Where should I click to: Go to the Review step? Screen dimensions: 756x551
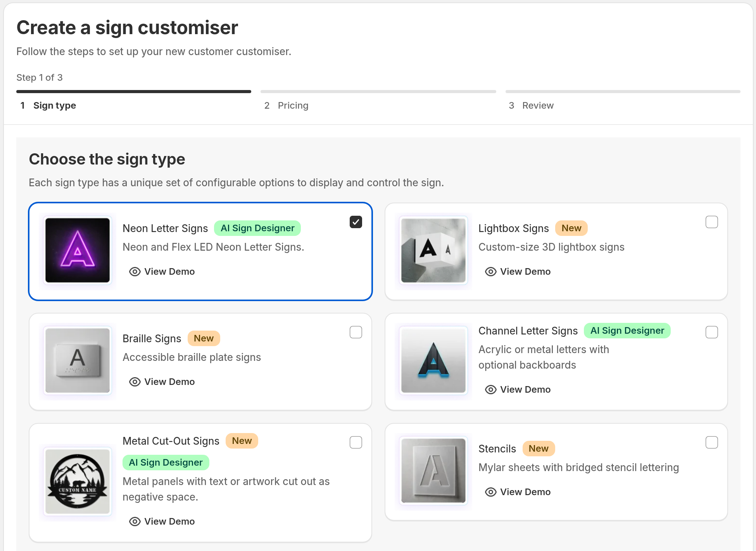[x=531, y=106]
